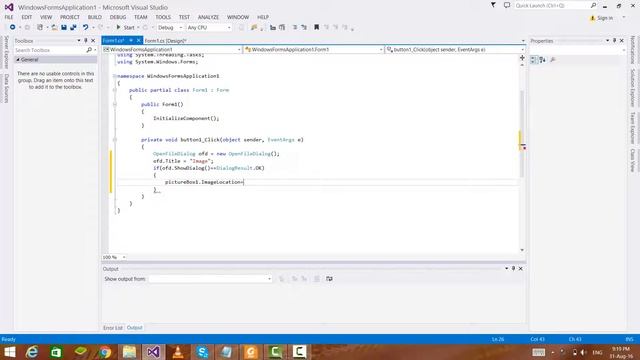This screenshot has width=640, height=360.
Task: Select the Output tab at bottom
Action: (134, 328)
